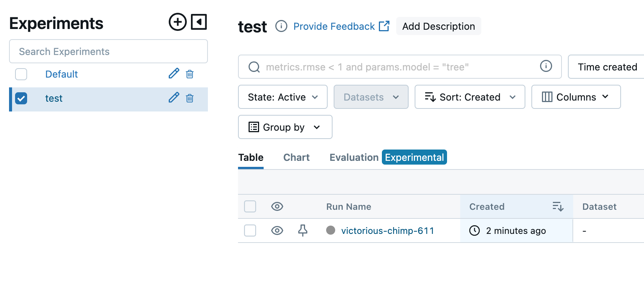This screenshot has height=287, width=644.
Task: Select the victorious-chimp-611 run row checkbox
Action: click(x=250, y=230)
